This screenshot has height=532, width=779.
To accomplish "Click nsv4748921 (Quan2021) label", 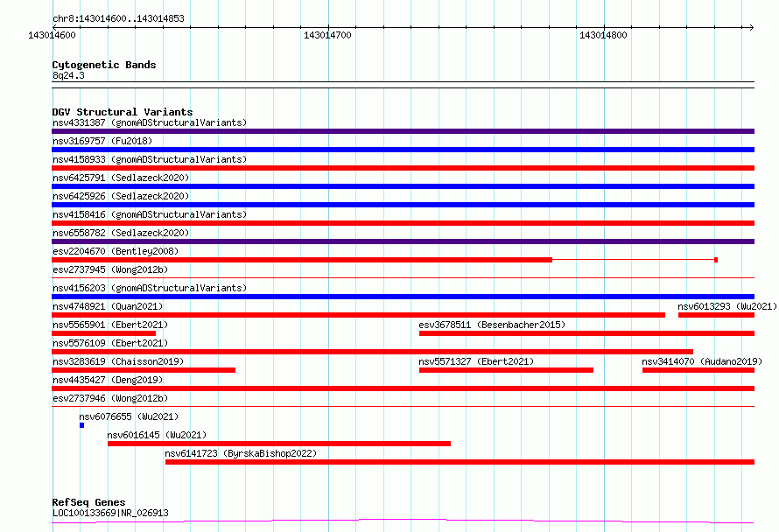I will [x=108, y=306].
